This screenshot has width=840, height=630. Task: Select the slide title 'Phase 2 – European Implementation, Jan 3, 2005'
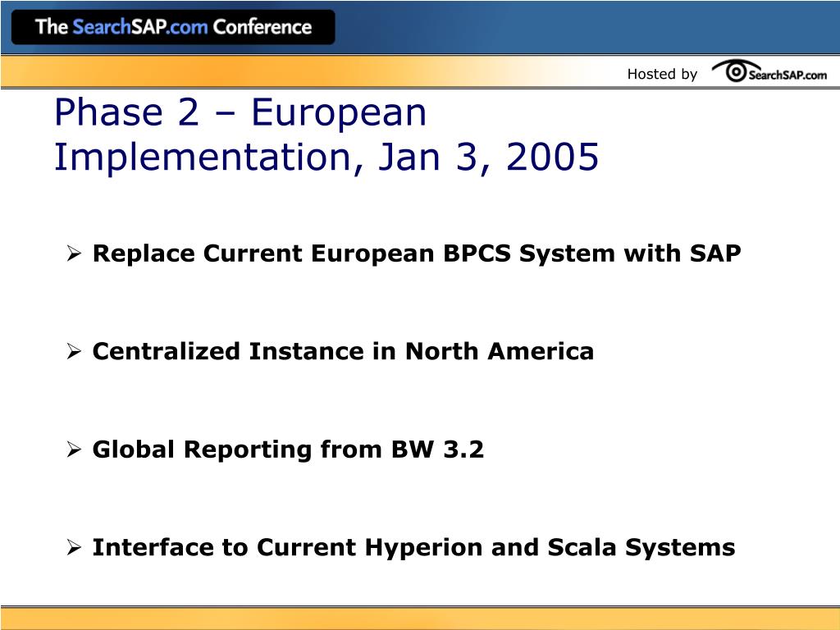(x=326, y=135)
